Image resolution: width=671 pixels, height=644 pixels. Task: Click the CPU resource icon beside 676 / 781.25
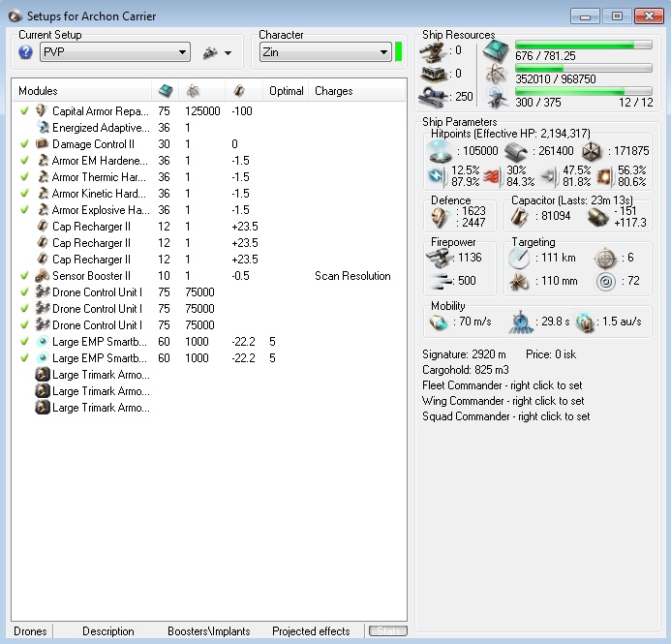tap(496, 51)
